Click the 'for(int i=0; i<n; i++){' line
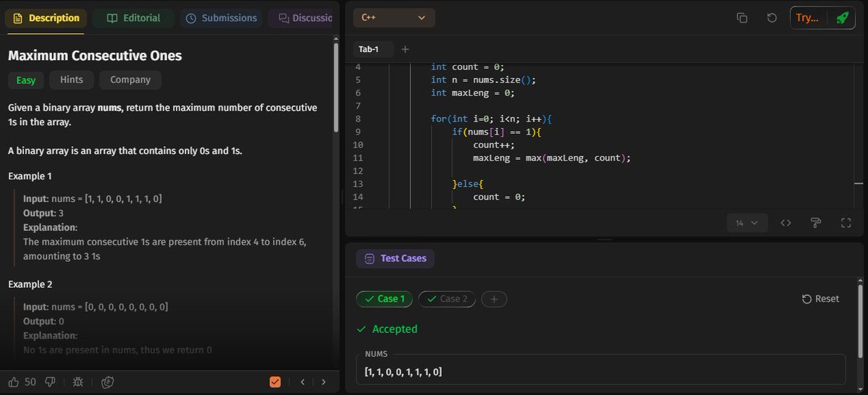 click(x=491, y=119)
